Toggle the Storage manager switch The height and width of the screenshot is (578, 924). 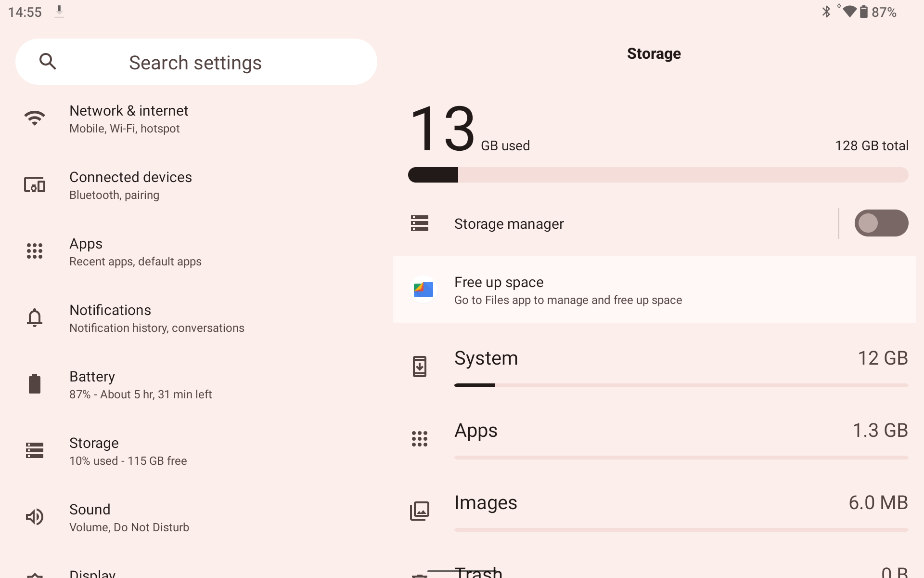881,223
